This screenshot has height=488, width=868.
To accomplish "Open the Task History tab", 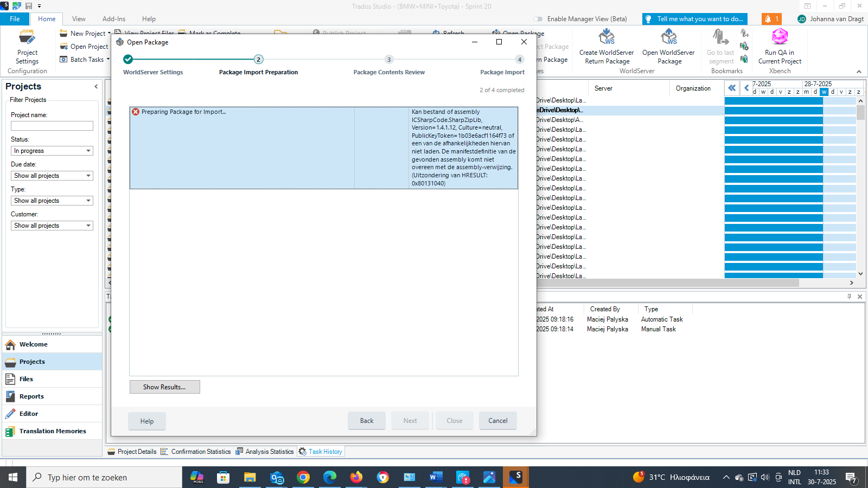I will pyautogui.click(x=321, y=452).
